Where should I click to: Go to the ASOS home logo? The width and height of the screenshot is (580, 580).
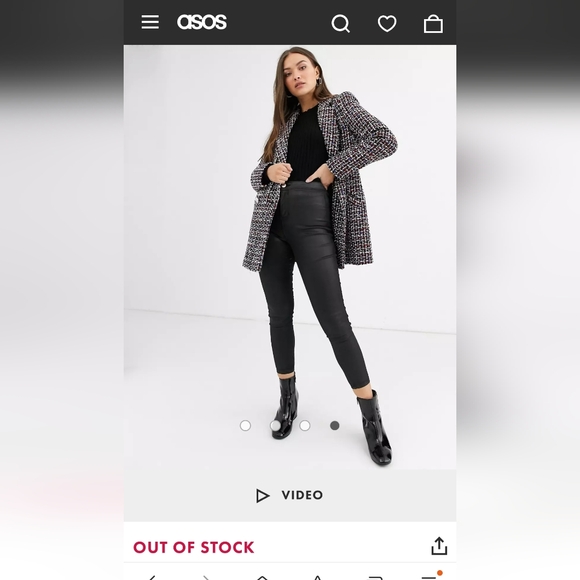click(202, 22)
